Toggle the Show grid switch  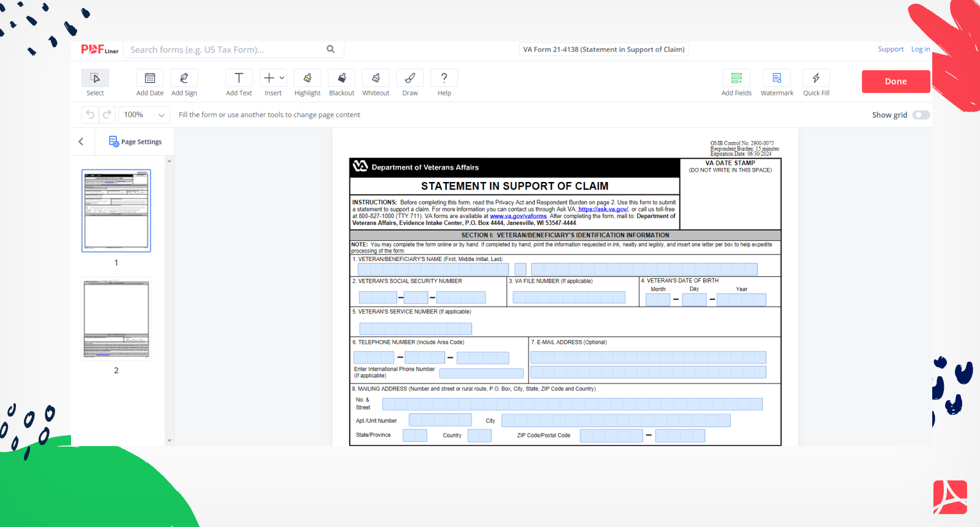[921, 115]
